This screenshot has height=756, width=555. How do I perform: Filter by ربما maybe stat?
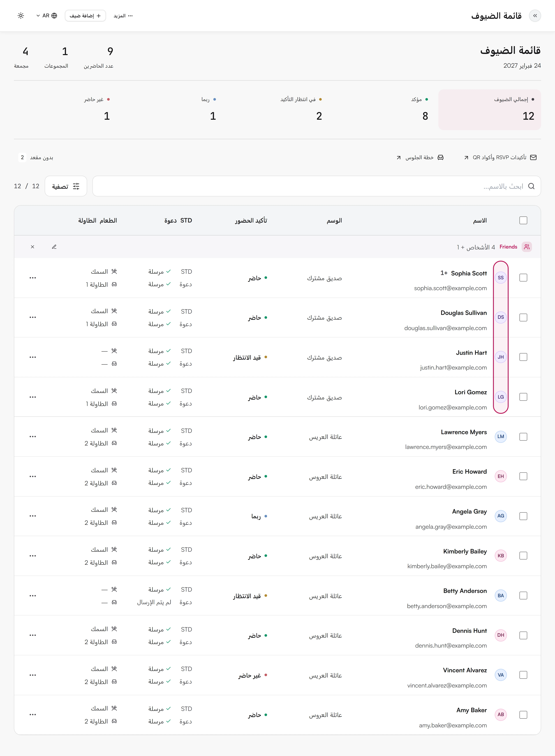click(171, 110)
